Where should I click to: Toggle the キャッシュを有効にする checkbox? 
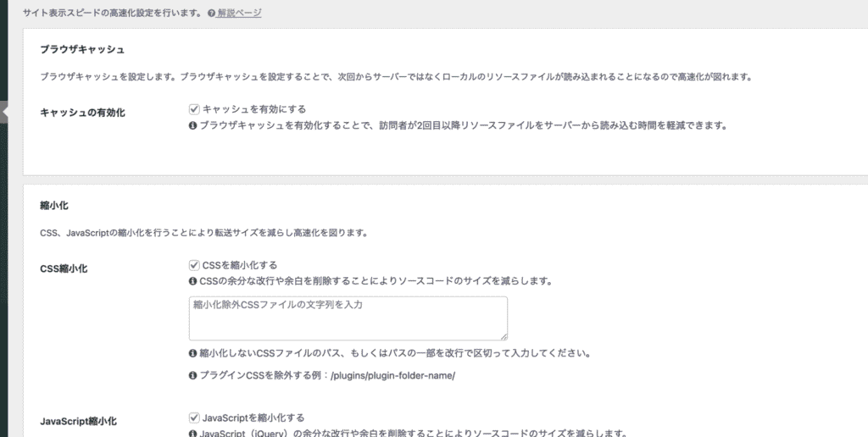(x=194, y=109)
